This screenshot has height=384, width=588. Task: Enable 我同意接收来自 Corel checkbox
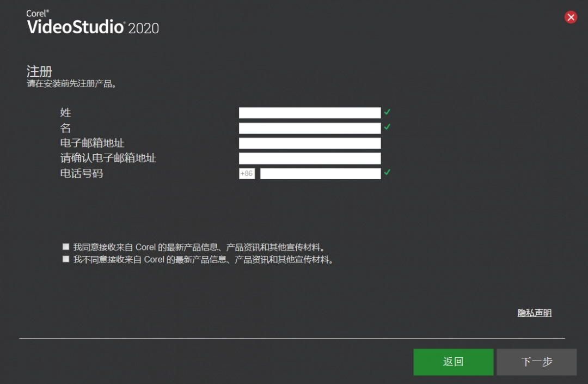66,247
